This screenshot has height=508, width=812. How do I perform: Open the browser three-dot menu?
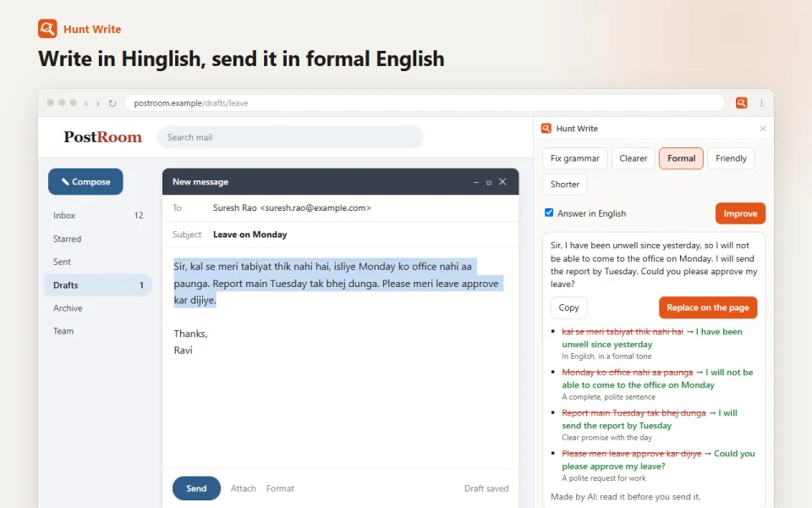point(761,102)
